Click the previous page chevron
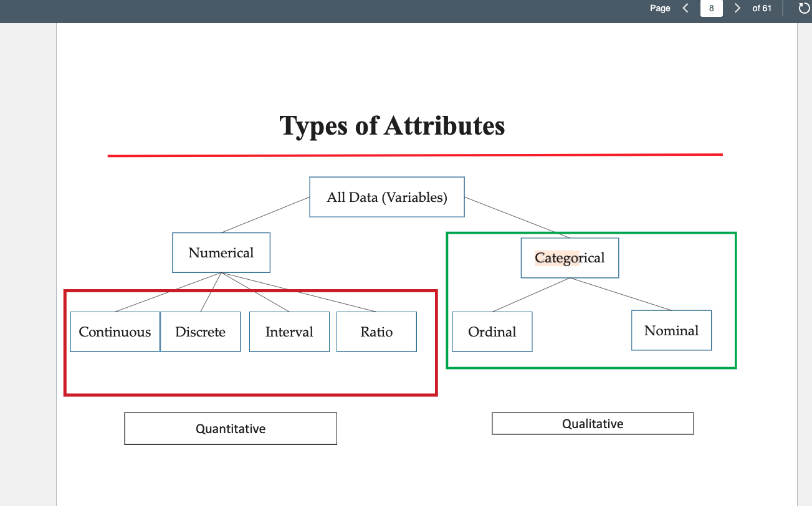This screenshot has height=506, width=812. (685, 8)
